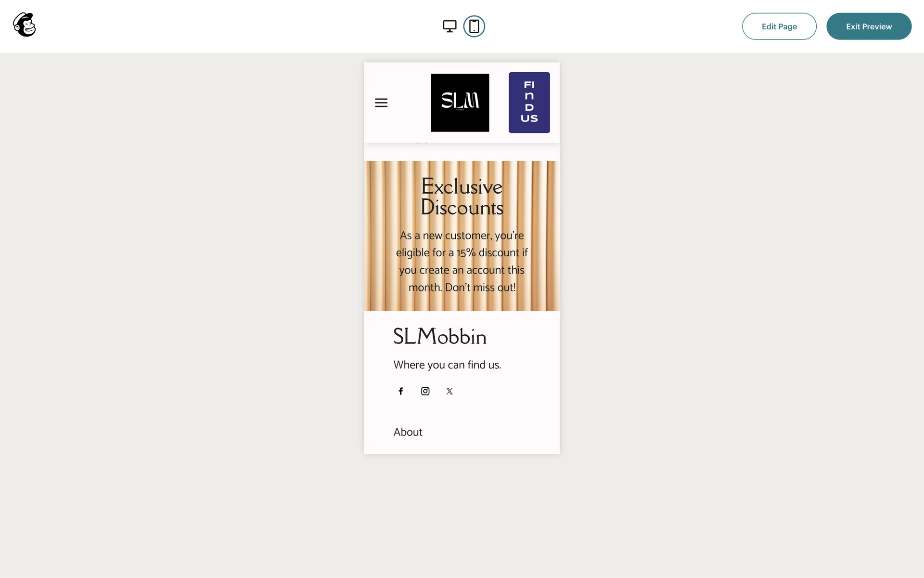Click the SLMobbin footer heading
This screenshot has height=578, width=924.
(x=440, y=337)
